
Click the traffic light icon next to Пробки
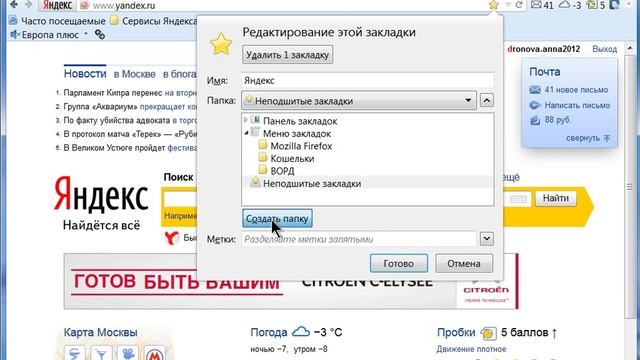(x=488, y=333)
